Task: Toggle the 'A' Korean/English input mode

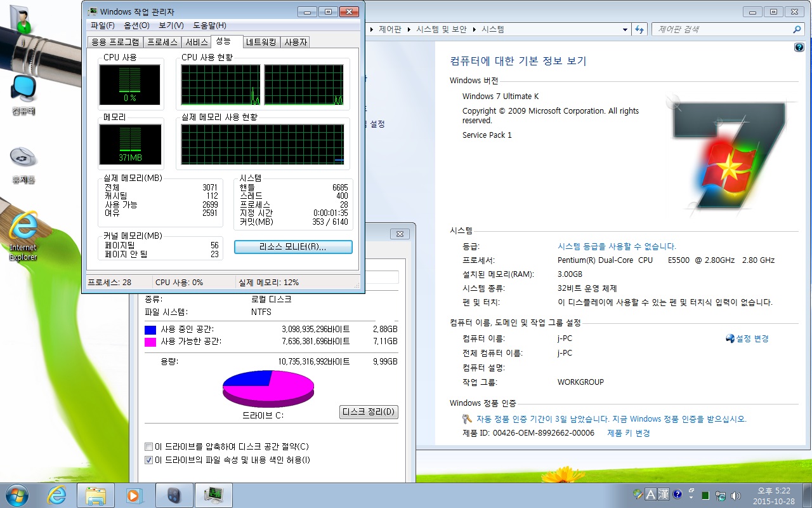Action: [x=651, y=493]
